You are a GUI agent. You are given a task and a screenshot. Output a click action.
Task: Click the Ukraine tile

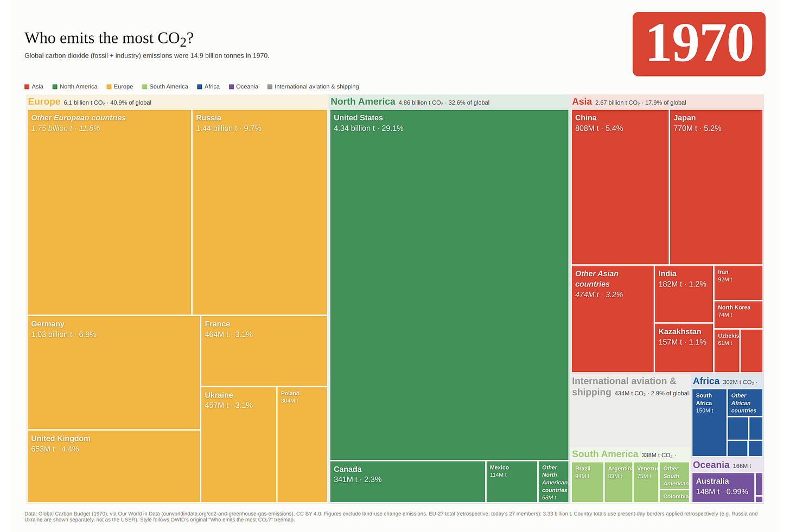point(239,445)
